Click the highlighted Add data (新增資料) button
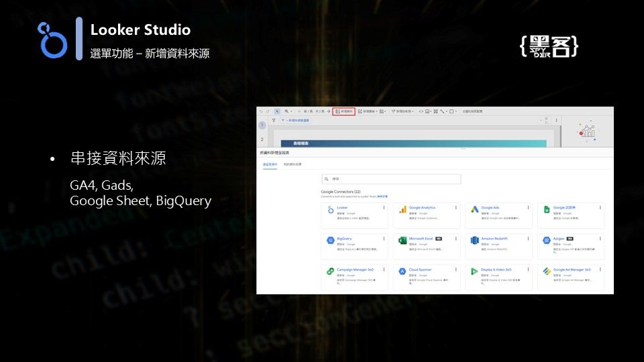644x362 pixels. pos(343,111)
